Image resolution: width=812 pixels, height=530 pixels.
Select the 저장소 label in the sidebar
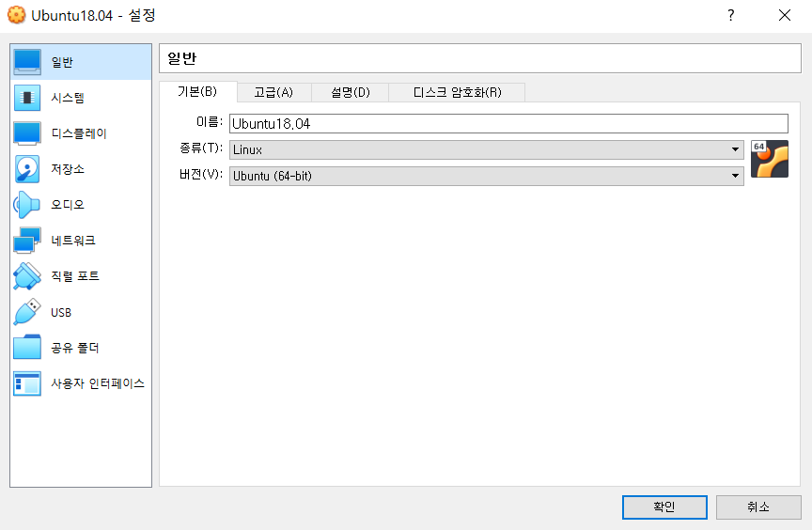[x=68, y=169]
